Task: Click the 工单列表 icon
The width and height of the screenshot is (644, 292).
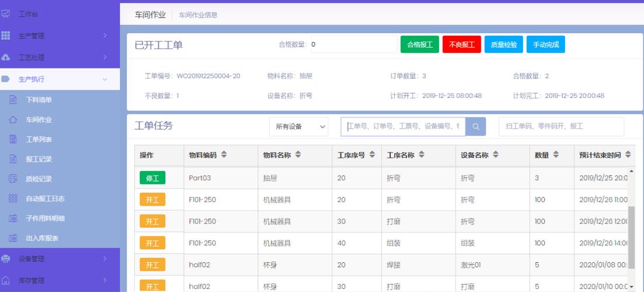Action: point(13,139)
